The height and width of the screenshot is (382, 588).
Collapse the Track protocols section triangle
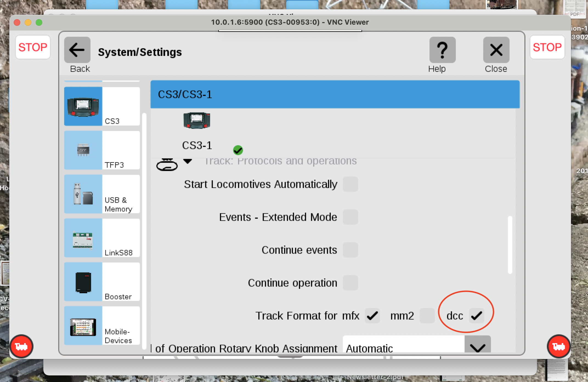188,161
